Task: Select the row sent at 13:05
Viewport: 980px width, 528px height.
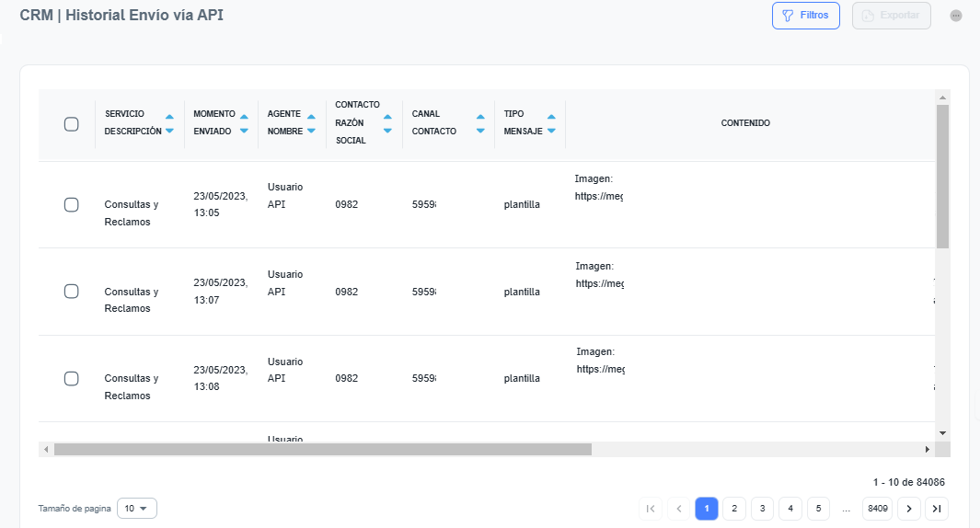Action: tap(71, 204)
